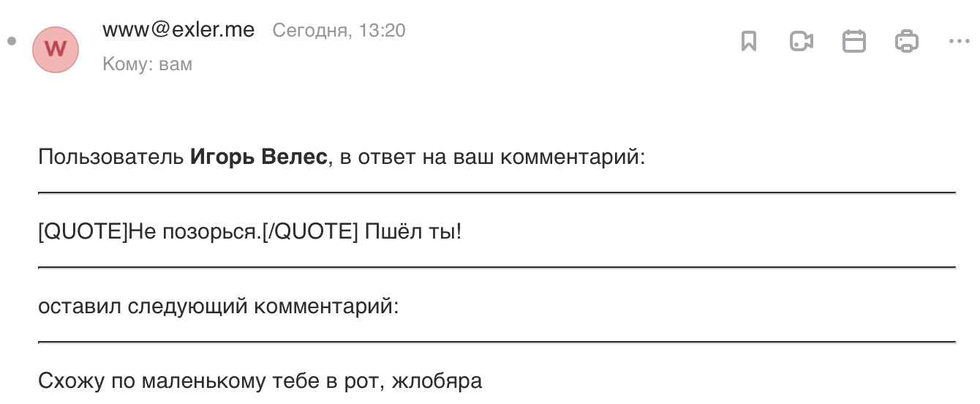
Task: Toggle the gray unread status dot
Action: pos(11,41)
